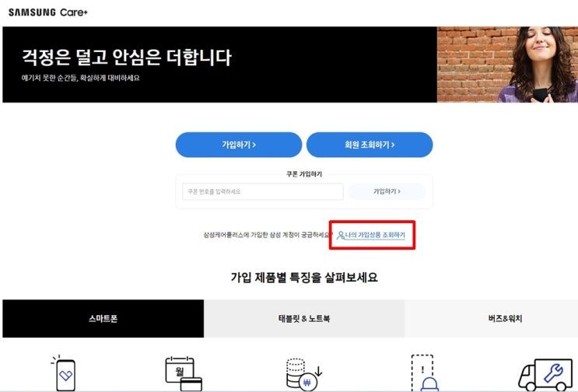Click the 예기치 못한 순간들 banner subtitle
Screen dimensions: 578x392
click(80, 78)
